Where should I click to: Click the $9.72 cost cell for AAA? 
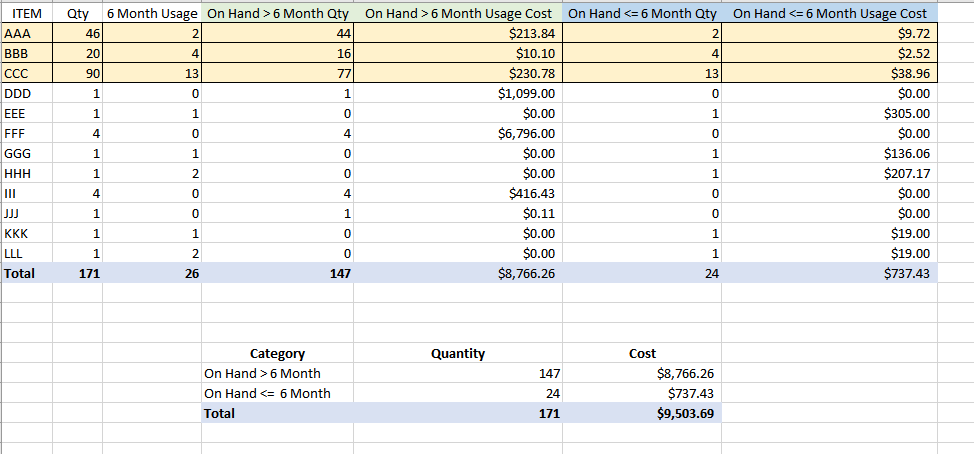coord(830,34)
